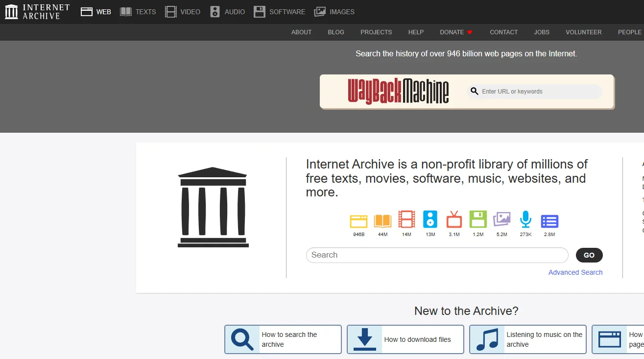Open the AUDIO section in top navigation
The image size is (644, 359).
click(x=227, y=12)
